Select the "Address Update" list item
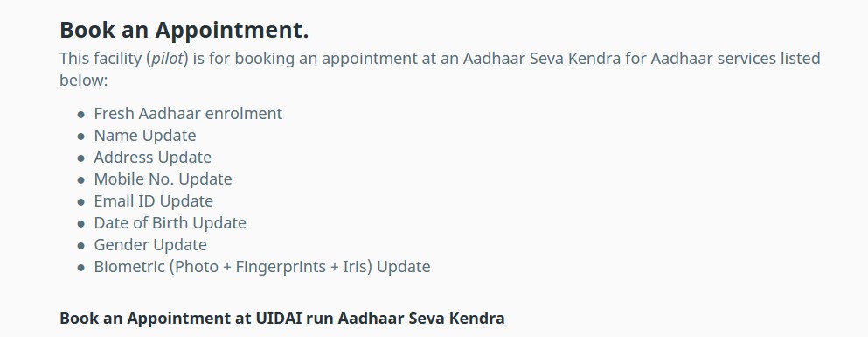868x337 pixels. (x=153, y=158)
